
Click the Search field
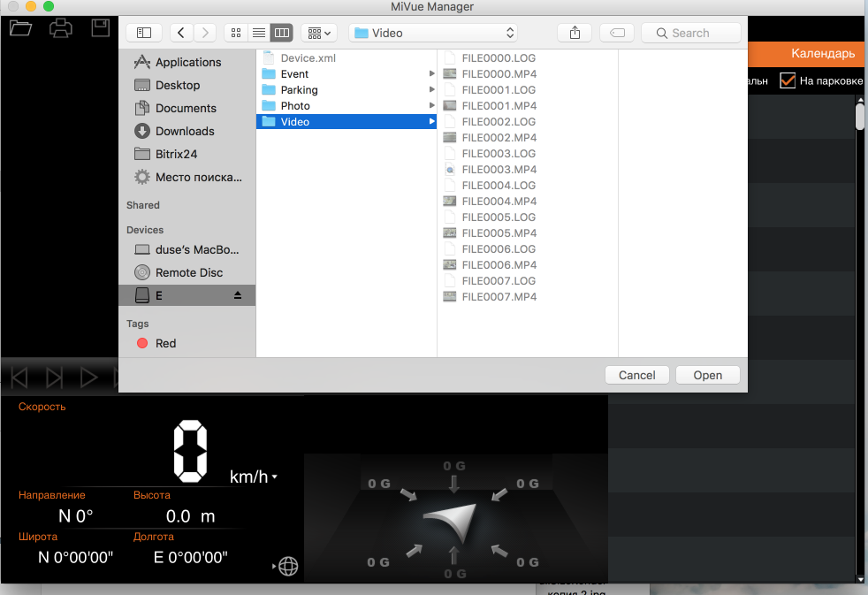coord(691,33)
